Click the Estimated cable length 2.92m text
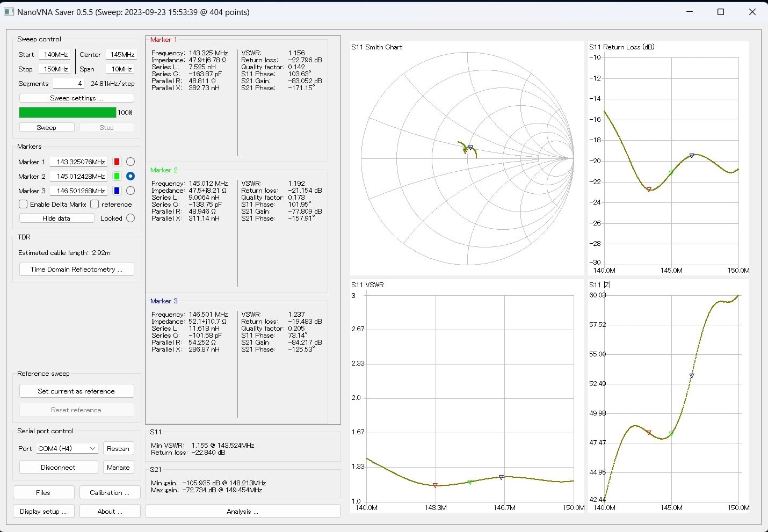Screen dimensions: 768x532 click(x=64, y=252)
